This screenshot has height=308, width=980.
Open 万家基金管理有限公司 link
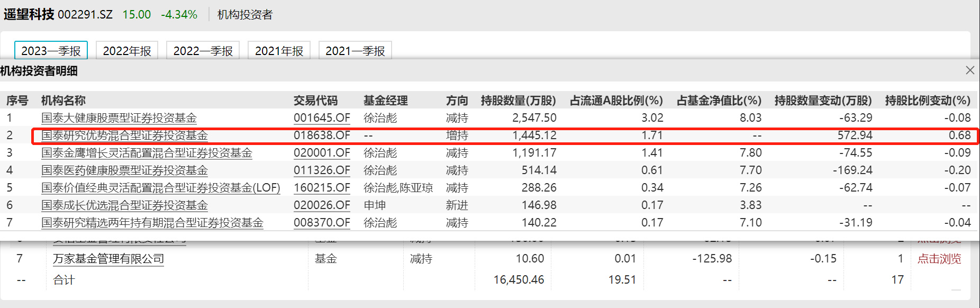click(108, 259)
